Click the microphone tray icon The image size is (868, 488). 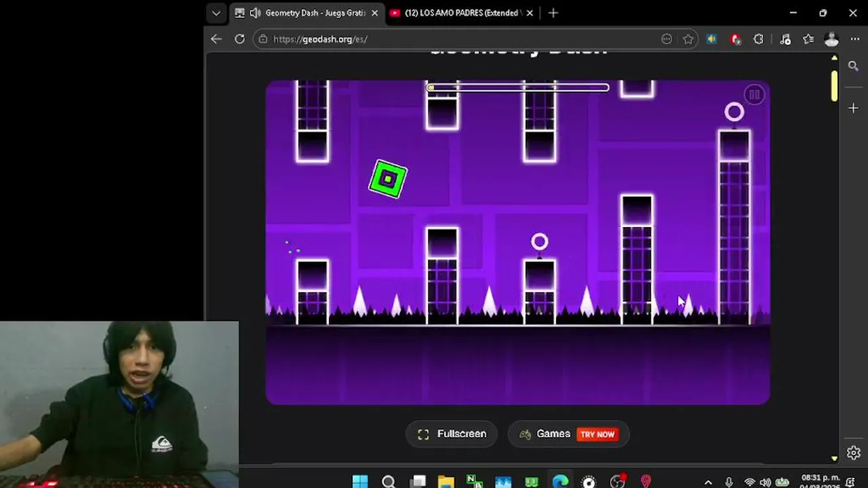(729, 483)
